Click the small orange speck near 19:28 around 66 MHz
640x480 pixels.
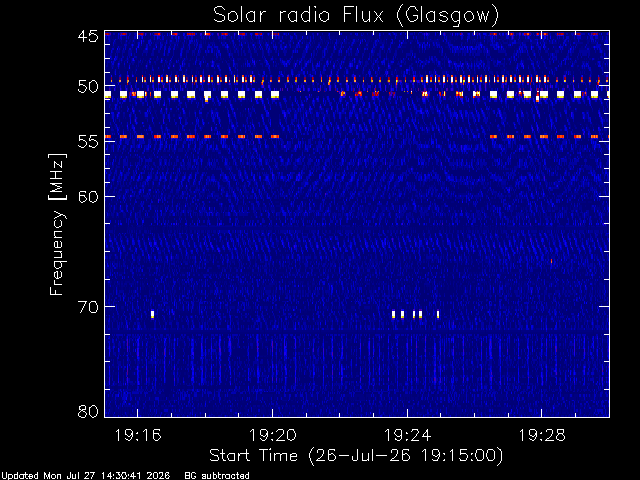[551, 261]
